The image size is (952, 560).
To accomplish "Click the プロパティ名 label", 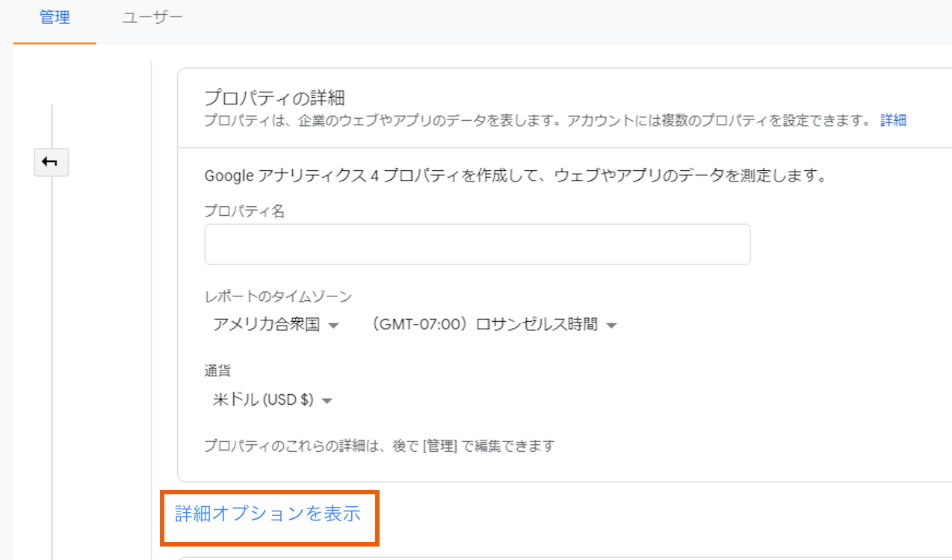I will click(x=244, y=211).
